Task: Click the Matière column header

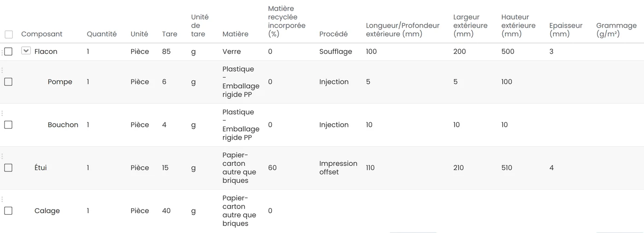Action: pyautogui.click(x=235, y=34)
